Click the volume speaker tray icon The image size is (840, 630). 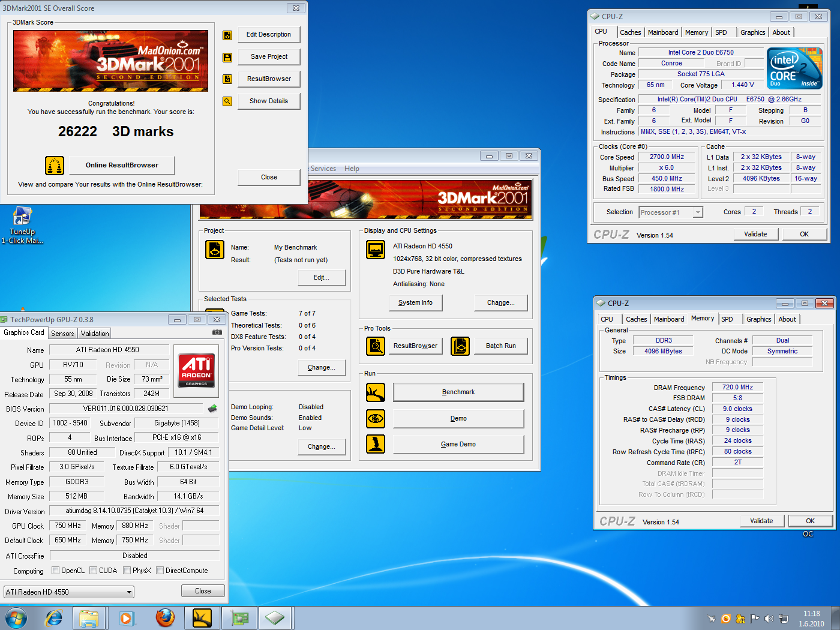769,619
